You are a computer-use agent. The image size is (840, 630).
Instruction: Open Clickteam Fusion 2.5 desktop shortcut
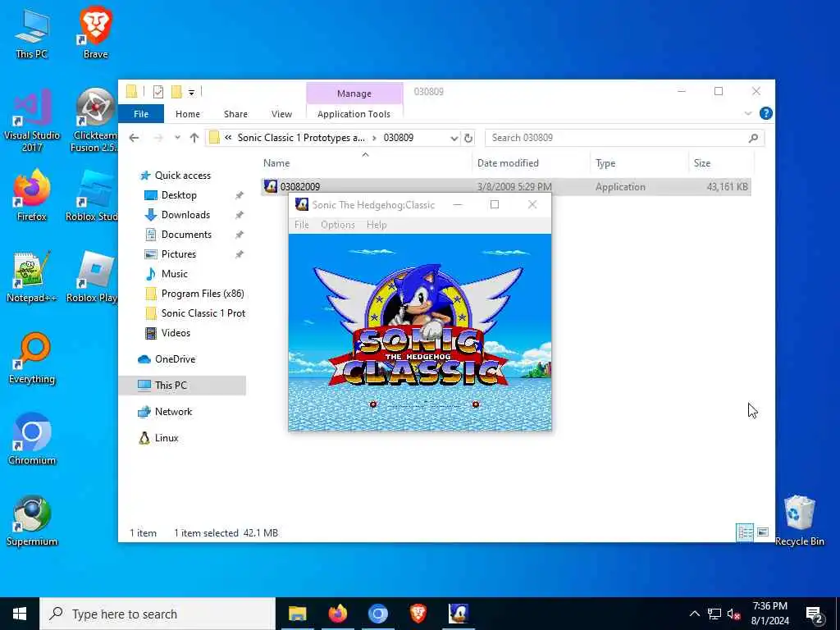tap(95, 120)
